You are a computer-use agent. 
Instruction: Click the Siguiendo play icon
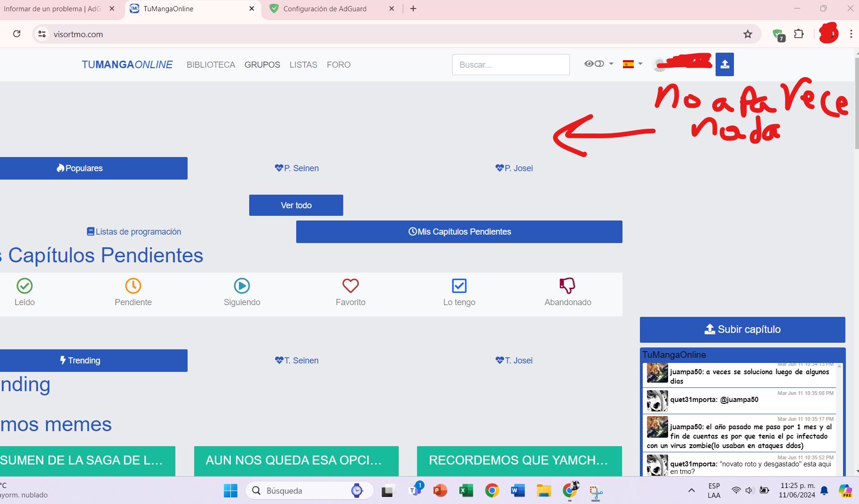click(x=242, y=286)
